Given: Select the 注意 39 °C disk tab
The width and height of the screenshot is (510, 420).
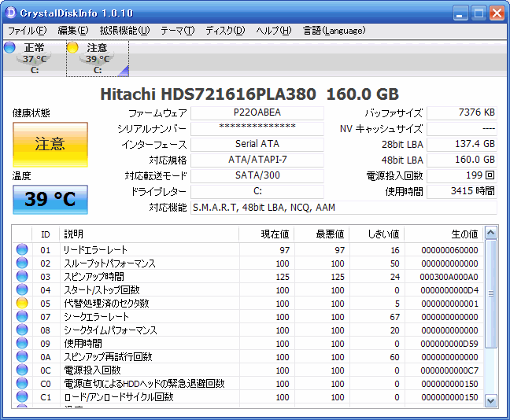Looking at the screenshot, I should [x=98, y=58].
